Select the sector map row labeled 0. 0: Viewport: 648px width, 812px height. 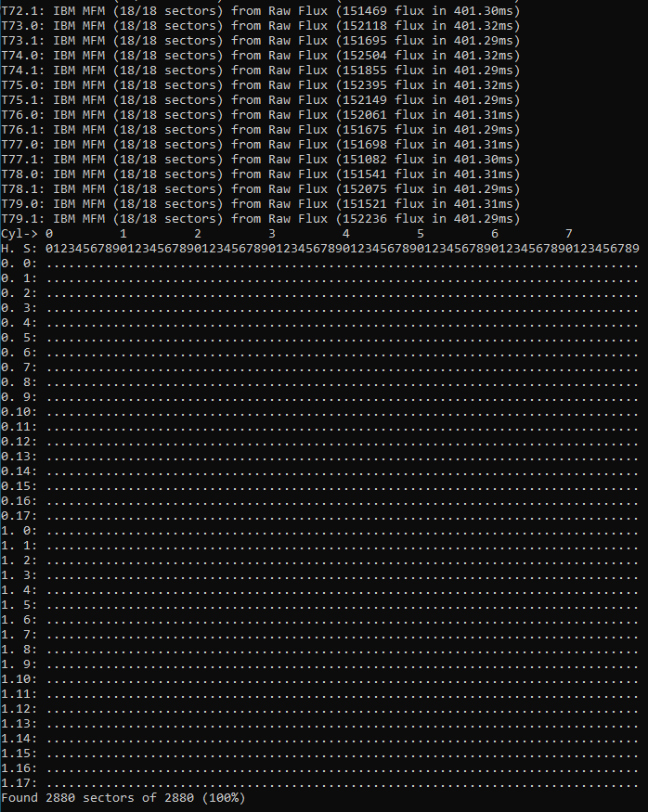click(x=19, y=264)
